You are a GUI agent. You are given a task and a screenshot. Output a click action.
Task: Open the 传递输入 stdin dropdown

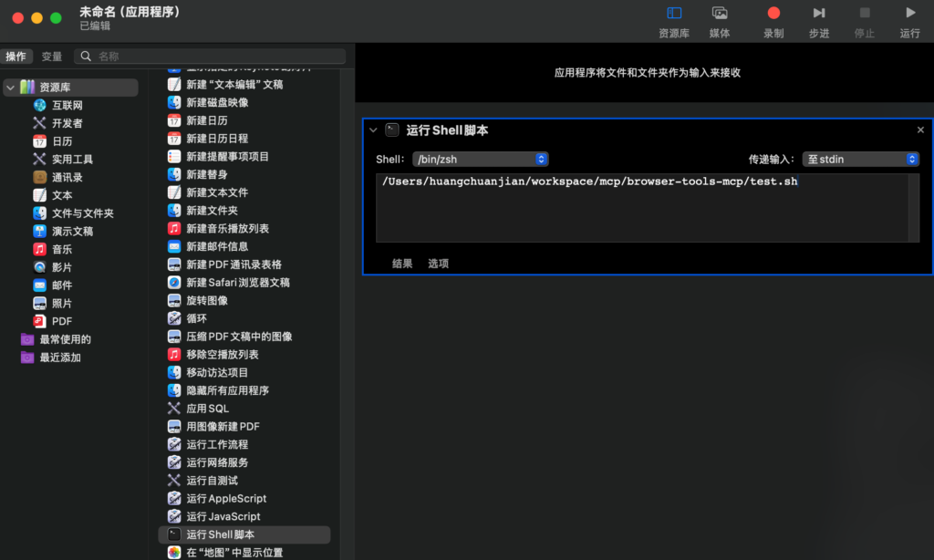[861, 159]
